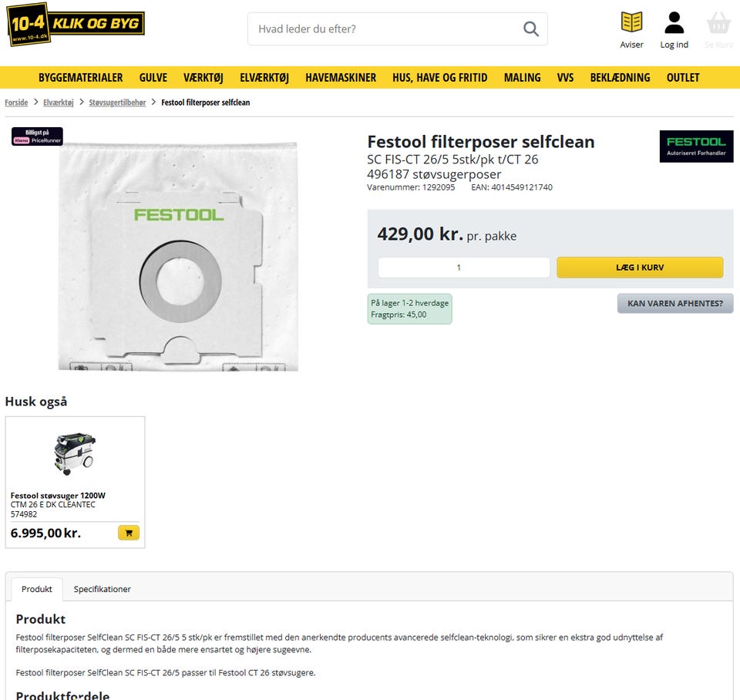Click the 10-4 Klik og Byg logo

tap(76, 25)
